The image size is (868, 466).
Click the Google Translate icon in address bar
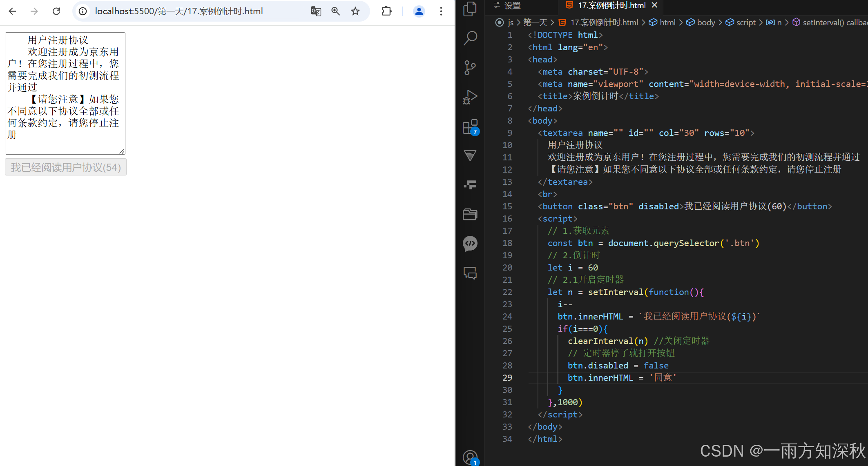click(x=316, y=11)
